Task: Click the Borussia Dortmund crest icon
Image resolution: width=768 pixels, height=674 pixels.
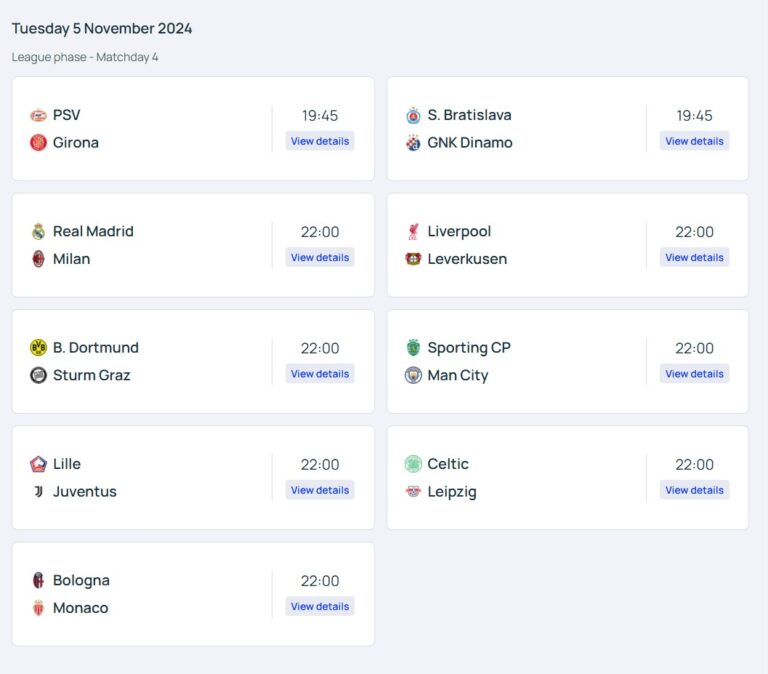Action: pyautogui.click(x=39, y=348)
